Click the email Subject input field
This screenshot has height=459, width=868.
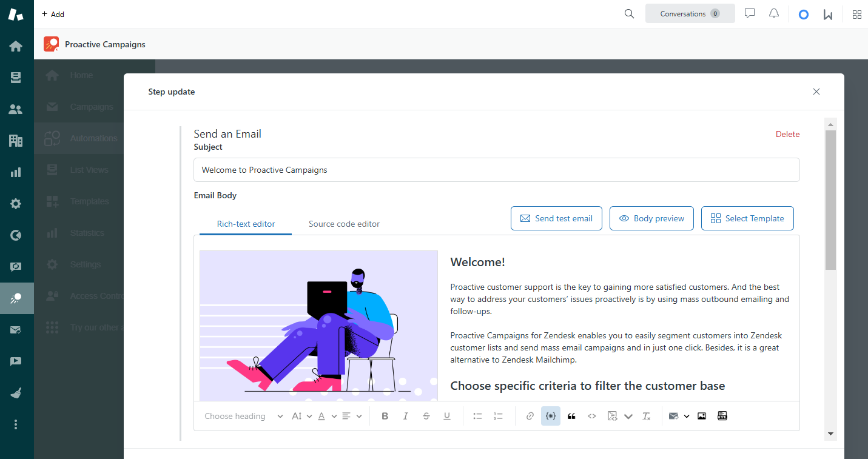(496, 170)
